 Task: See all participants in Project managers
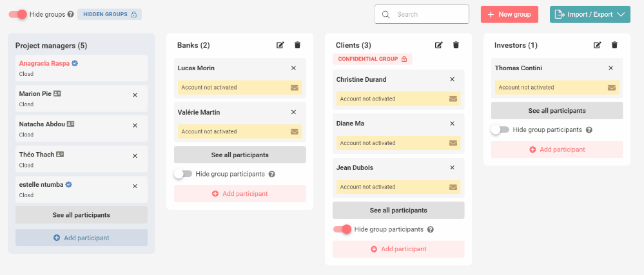click(x=81, y=215)
